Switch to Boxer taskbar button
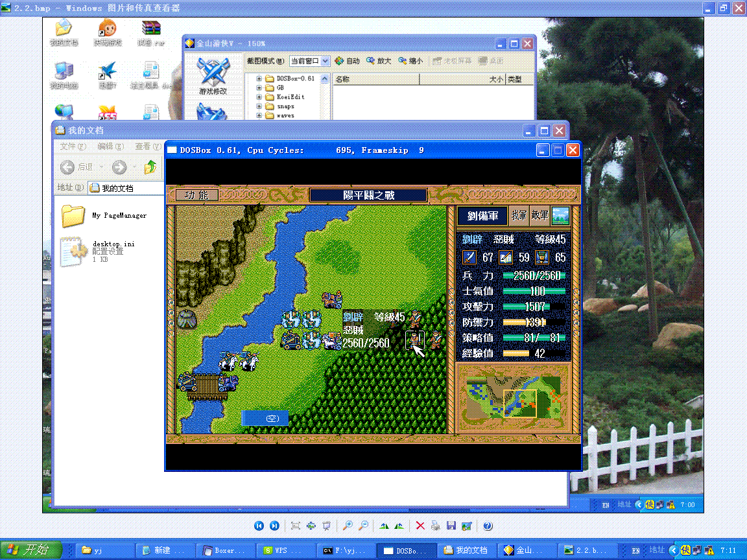 coord(226,550)
